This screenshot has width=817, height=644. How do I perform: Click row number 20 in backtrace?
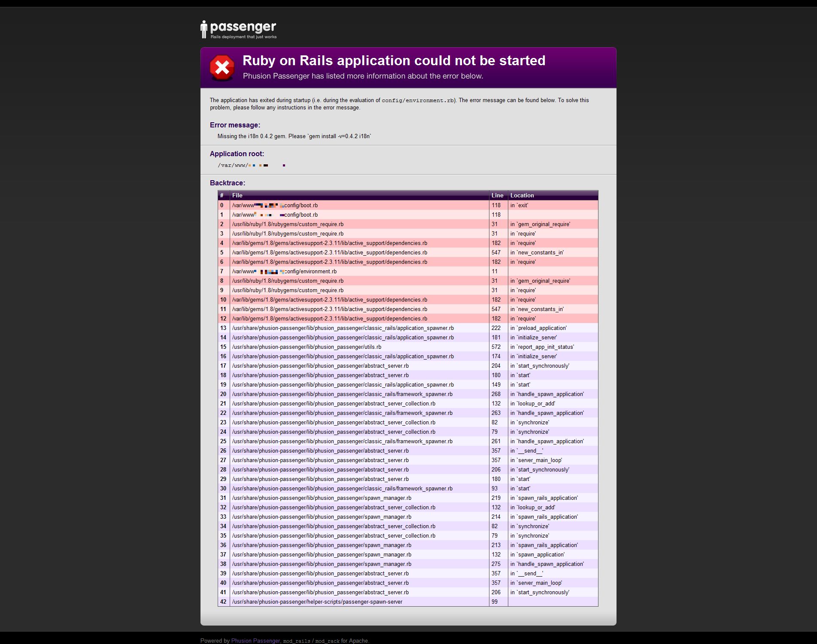click(x=223, y=394)
